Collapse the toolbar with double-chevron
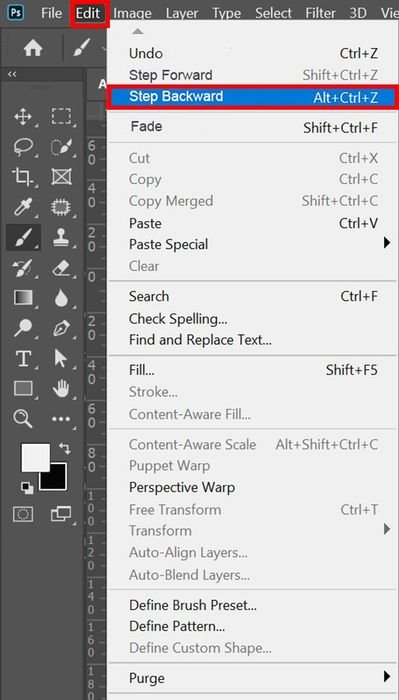The width and height of the screenshot is (399, 700). tap(12, 74)
